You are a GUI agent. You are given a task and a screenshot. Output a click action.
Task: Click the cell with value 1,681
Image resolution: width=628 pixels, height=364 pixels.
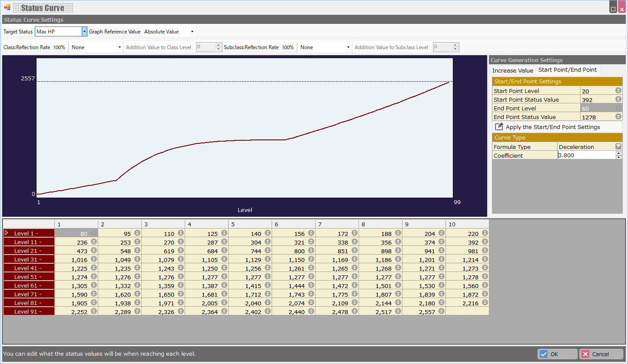tap(206, 294)
